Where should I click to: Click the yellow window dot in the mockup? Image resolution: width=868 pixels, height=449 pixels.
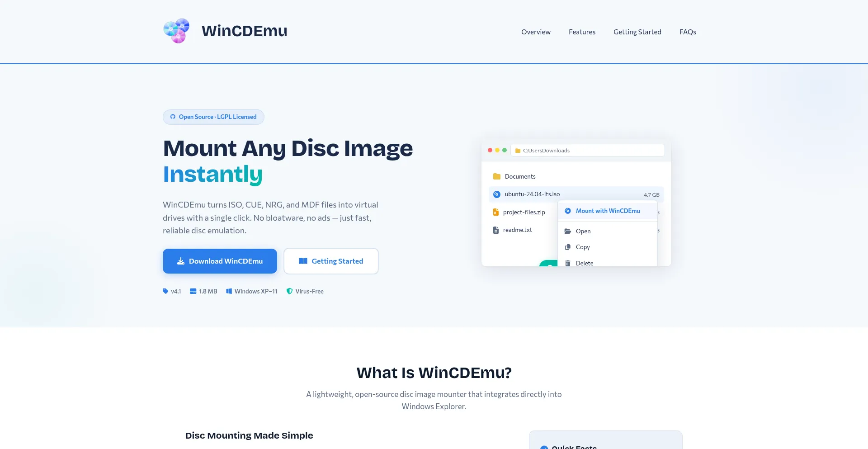[497, 150]
